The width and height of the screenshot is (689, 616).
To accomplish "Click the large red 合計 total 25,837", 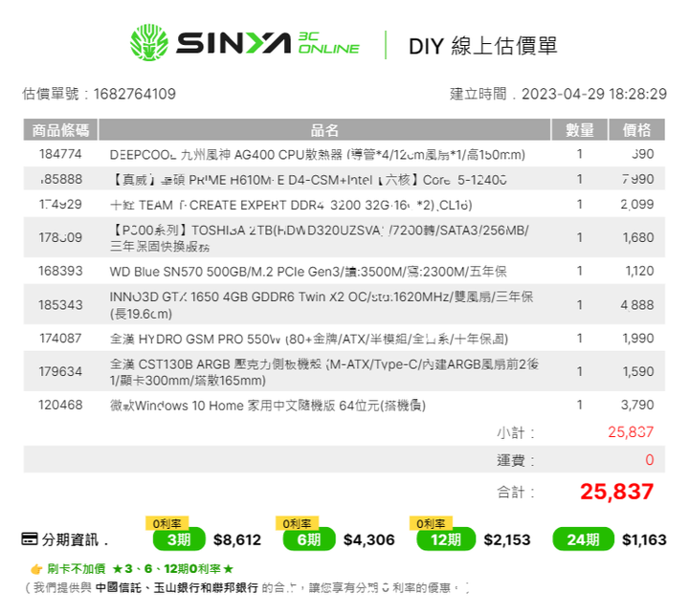I will tap(617, 492).
